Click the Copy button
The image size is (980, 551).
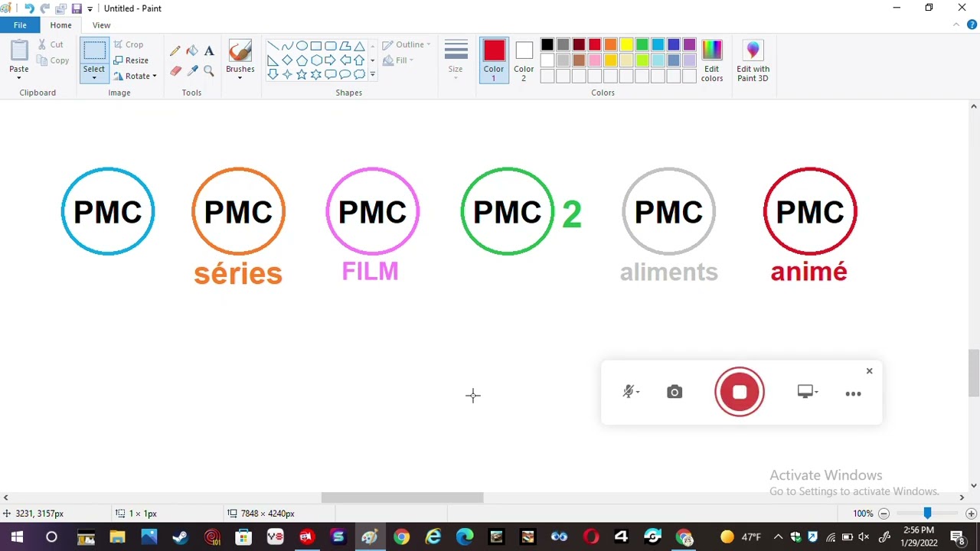[52, 60]
